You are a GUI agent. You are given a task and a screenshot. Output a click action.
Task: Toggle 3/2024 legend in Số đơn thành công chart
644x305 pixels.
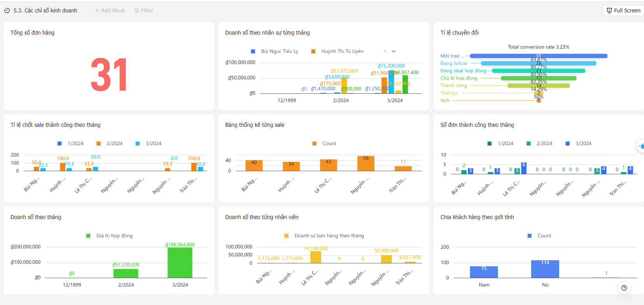(578, 144)
